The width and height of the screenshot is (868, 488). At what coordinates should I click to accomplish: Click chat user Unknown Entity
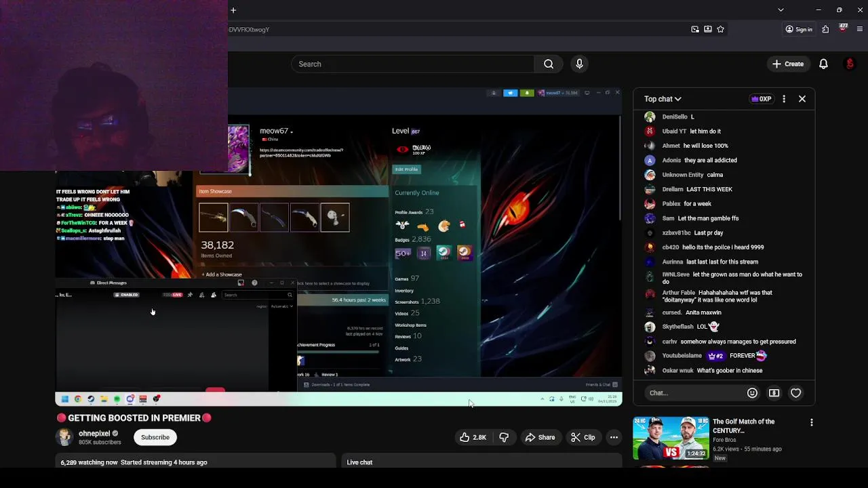(x=683, y=175)
